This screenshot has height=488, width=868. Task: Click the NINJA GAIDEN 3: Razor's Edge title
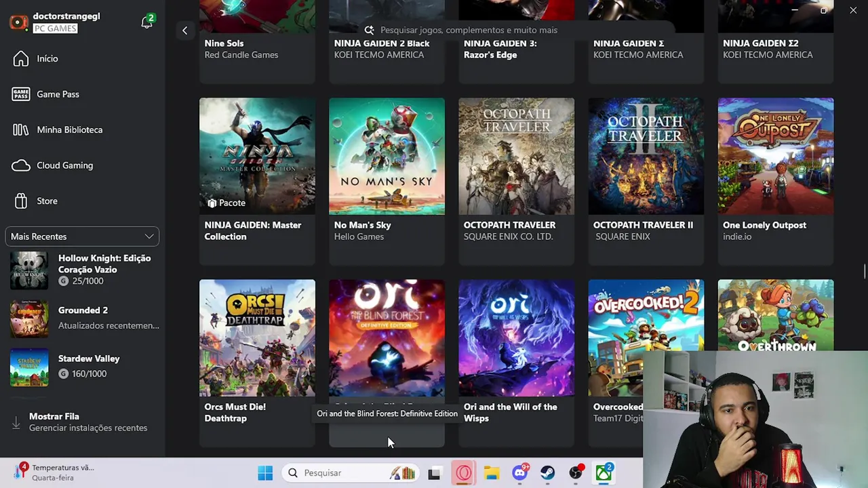pos(500,49)
